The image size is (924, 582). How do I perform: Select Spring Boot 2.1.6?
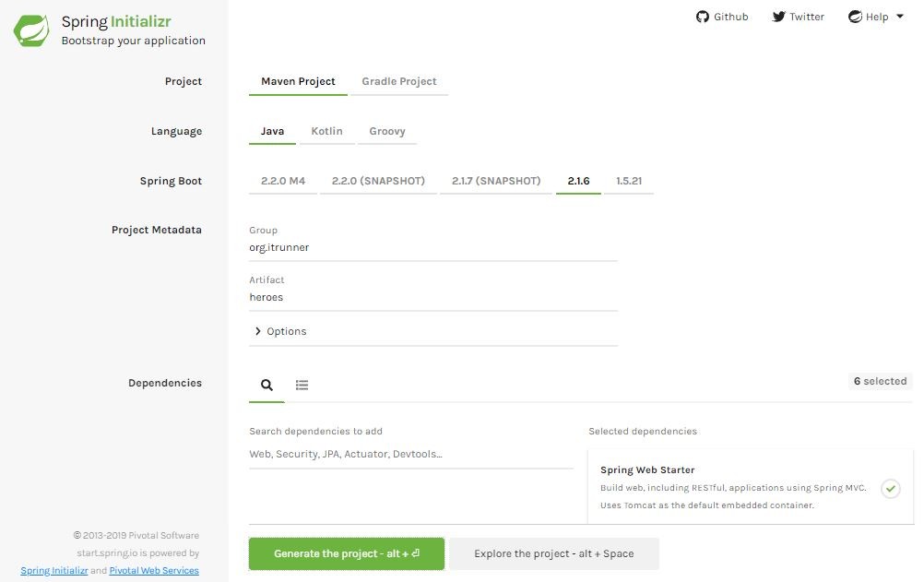point(578,181)
